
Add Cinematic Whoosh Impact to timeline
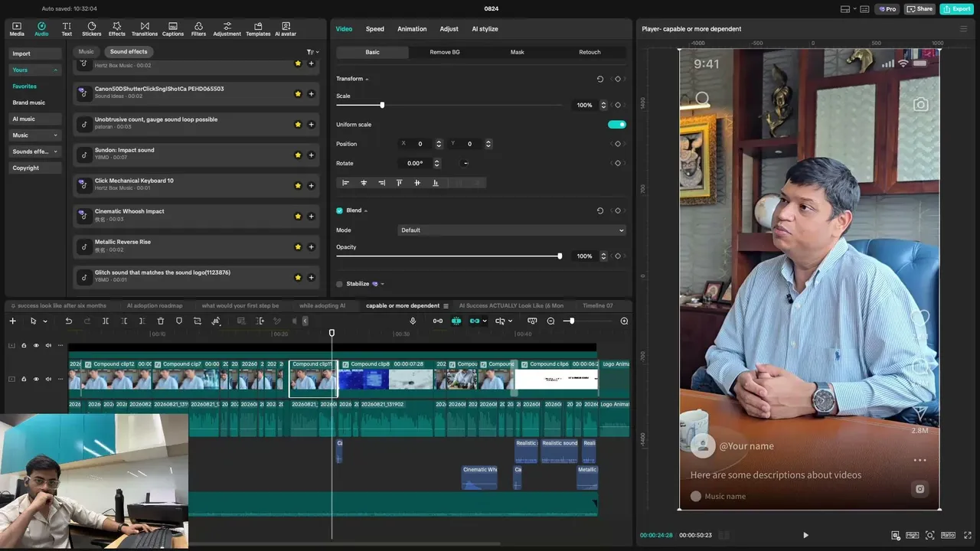tap(311, 217)
